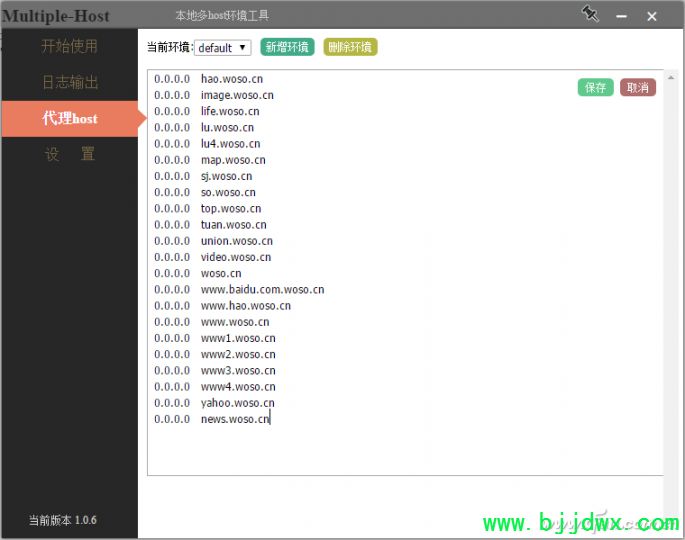Viewport: 685px width, 540px height.
Task: Click the line so.woso.cn
Action: tap(204, 192)
